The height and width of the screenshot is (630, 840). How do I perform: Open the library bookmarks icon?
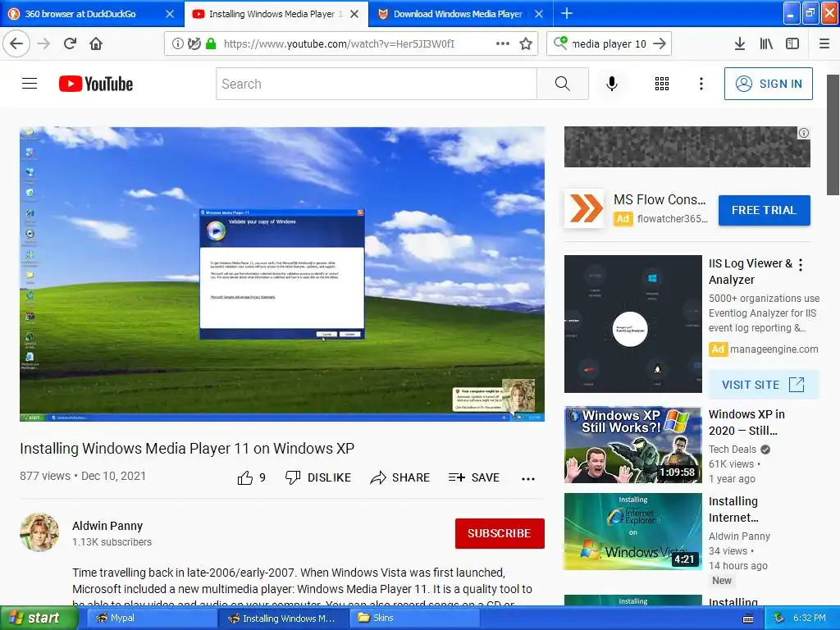(x=766, y=43)
